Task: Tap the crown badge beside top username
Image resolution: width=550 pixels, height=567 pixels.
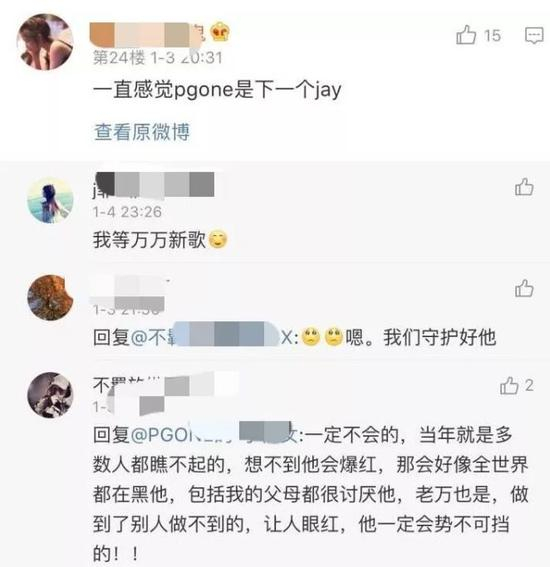Action: point(220,32)
